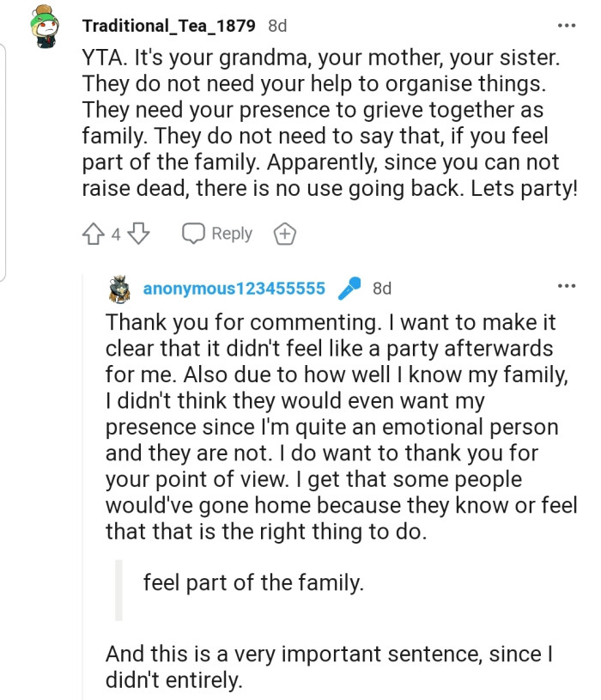Viewport: 601px width, 700px height.
Task: Click the 8d timestamp on anonymous123455555's reply
Action: coord(382,289)
